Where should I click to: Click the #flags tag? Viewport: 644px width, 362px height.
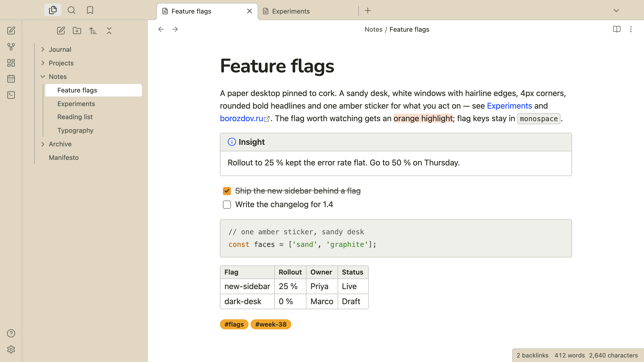point(234,324)
